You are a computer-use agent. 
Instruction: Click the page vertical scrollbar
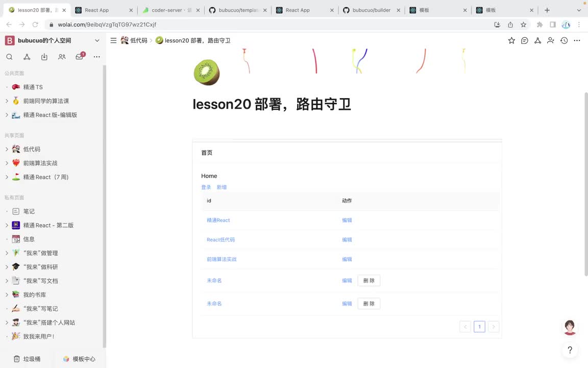[586, 184]
